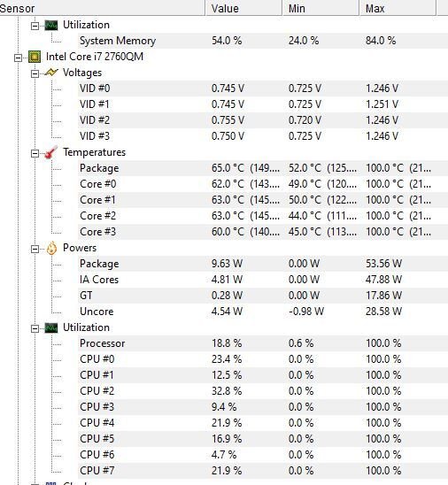
Task: Click the Voltages lightning bolt icon
Action: point(51,73)
